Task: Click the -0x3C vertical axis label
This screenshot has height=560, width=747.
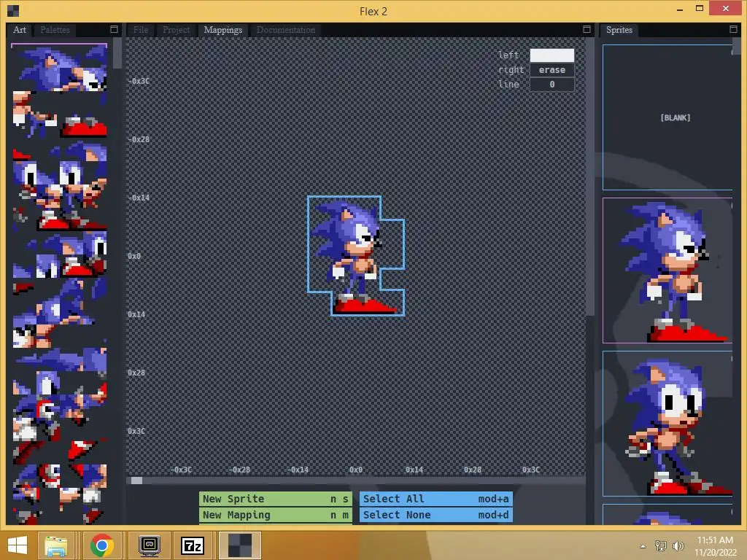Action: (139, 81)
